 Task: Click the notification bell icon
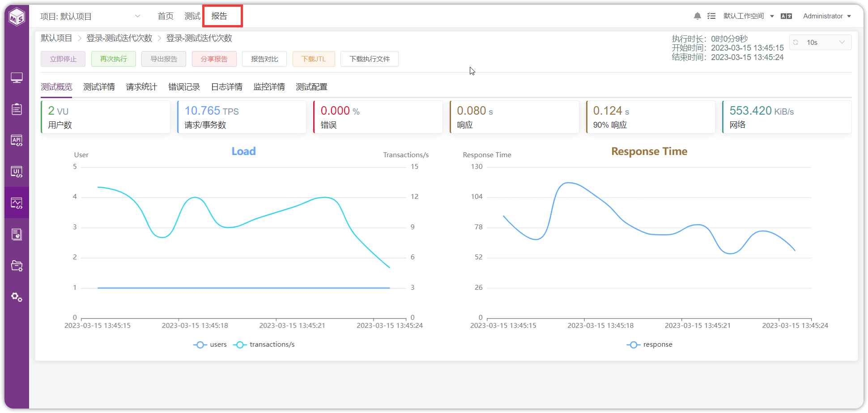tap(697, 16)
